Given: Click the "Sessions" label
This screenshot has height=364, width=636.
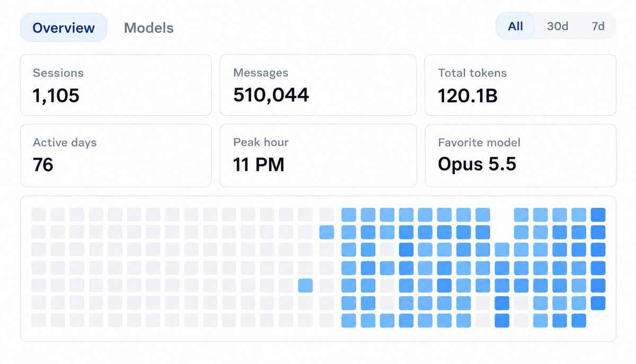Looking at the screenshot, I should tap(58, 73).
